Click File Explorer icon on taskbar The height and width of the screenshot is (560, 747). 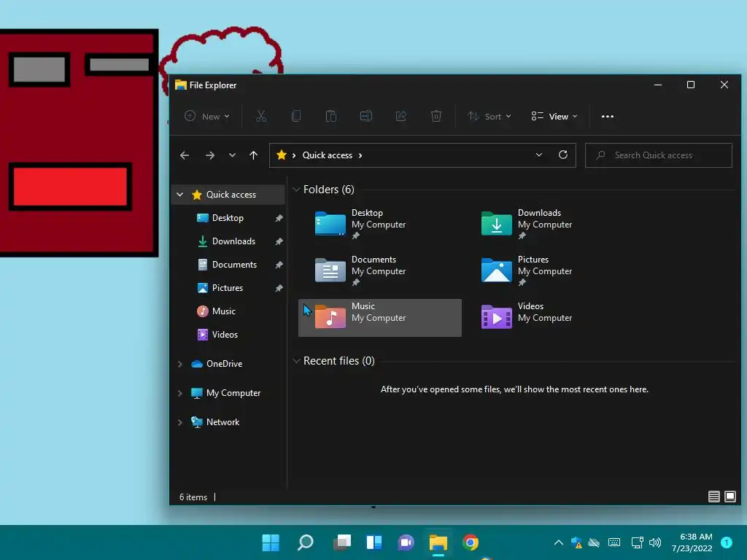point(438,542)
